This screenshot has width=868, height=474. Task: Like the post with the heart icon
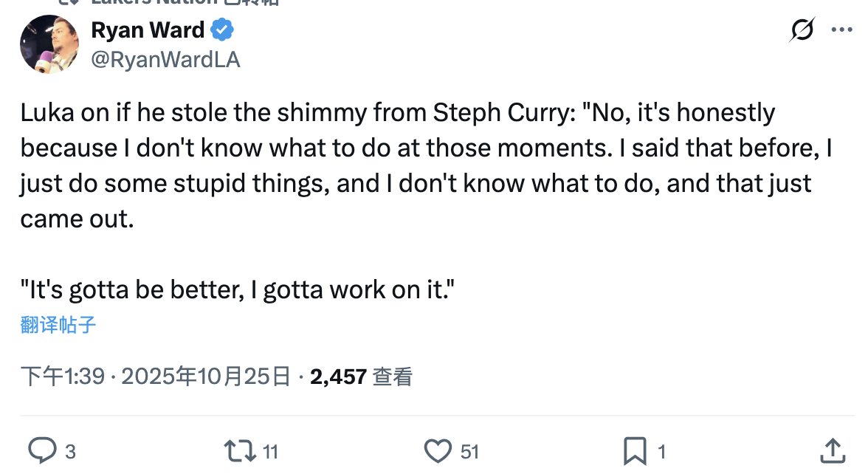[438, 450]
